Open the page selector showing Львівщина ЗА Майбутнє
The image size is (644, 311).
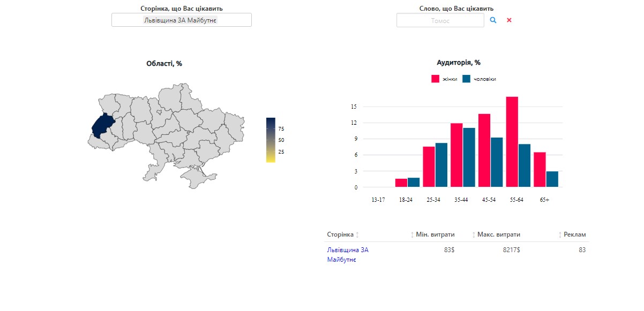click(x=181, y=20)
